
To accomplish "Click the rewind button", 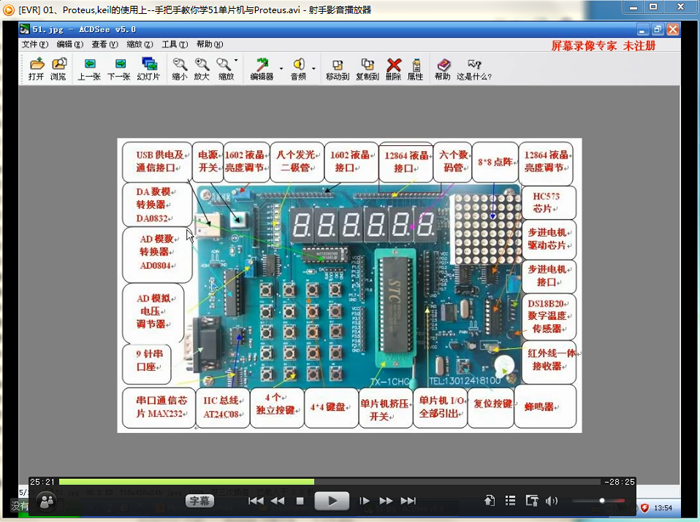I will coord(277,501).
